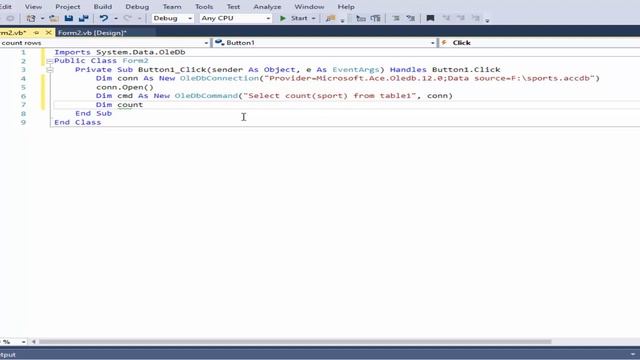Open the Undo history dropdown arrow
Image resolution: width=640 pixels, height=360 pixels.
coord(116,18)
